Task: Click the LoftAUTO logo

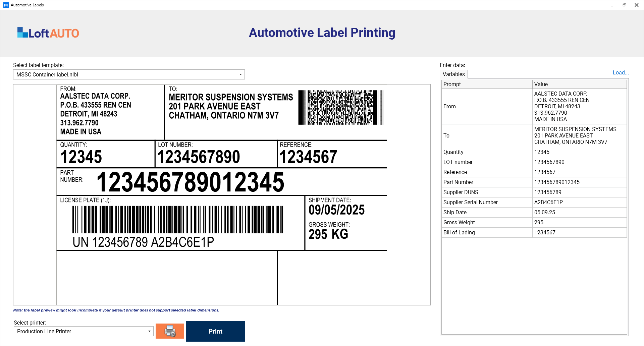Action: (x=48, y=33)
